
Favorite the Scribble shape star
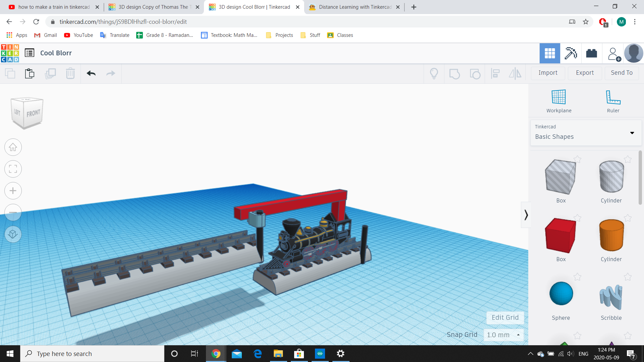tap(628, 277)
